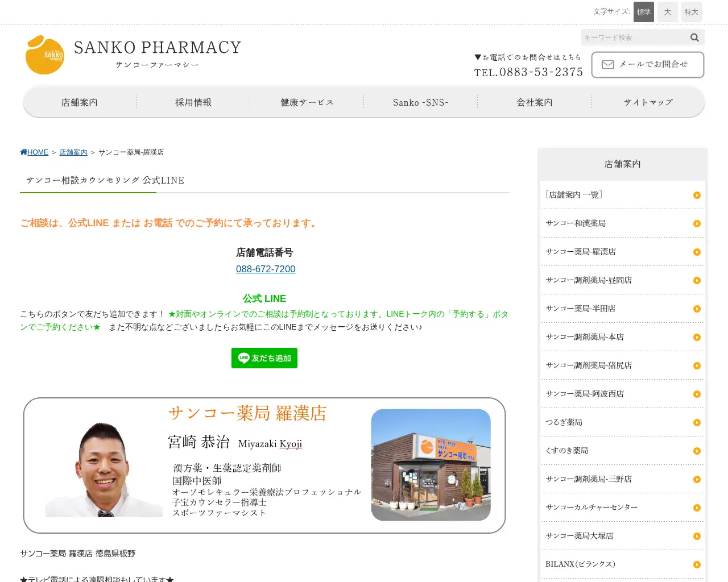Image resolution: width=728 pixels, height=582 pixels.
Task: Click the arrow icon next to サンコー調剤薬局-本店
Action: (x=697, y=338)
